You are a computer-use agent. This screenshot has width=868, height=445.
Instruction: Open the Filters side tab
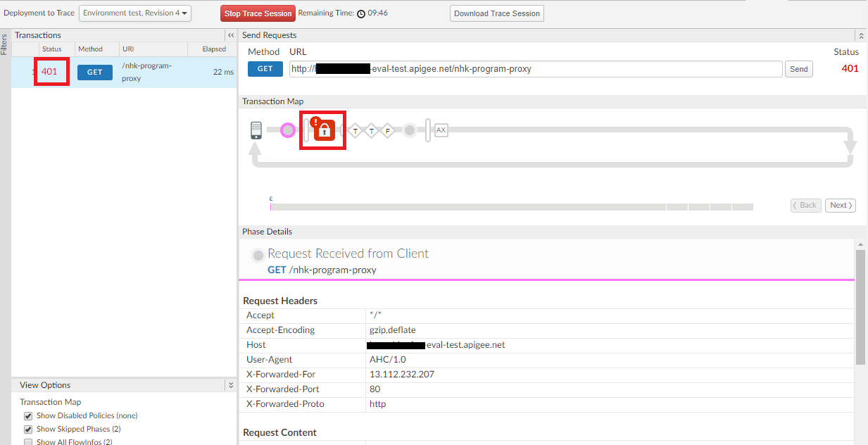[4, 44]
